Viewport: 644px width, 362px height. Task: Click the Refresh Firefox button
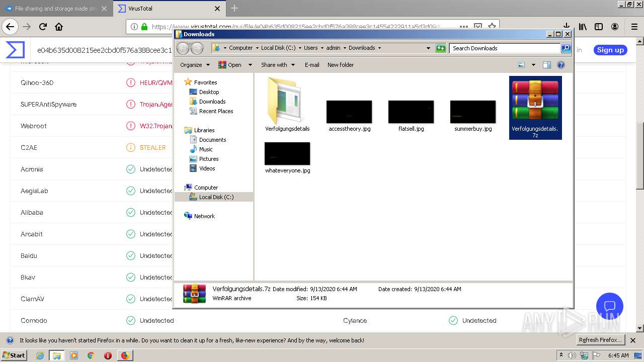point(601,340)
